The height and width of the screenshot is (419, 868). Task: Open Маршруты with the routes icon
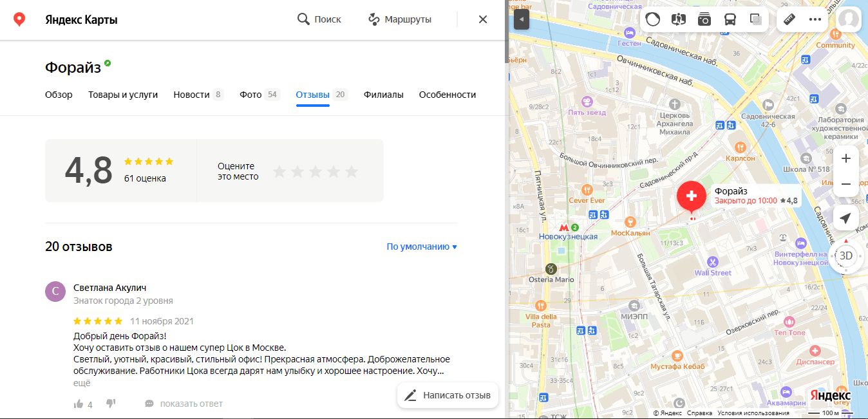[373, 19]
